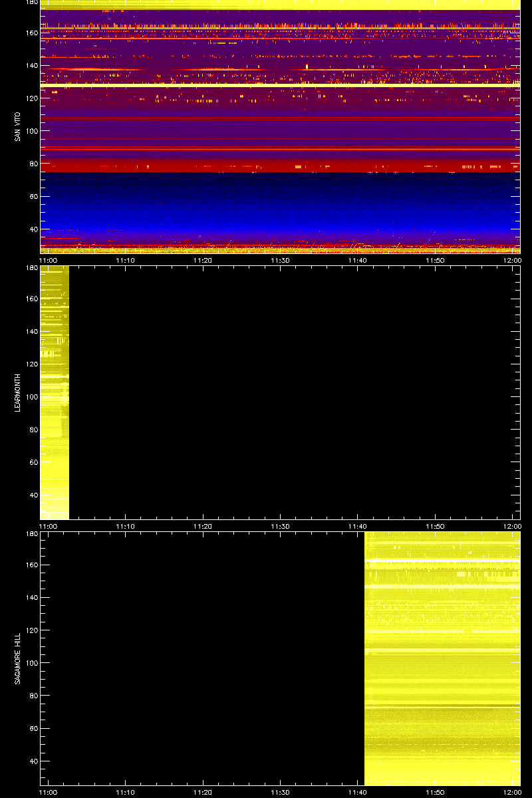
Task: Select 11:00 tick under San Vito plot
Action: (x=48, y=260)
